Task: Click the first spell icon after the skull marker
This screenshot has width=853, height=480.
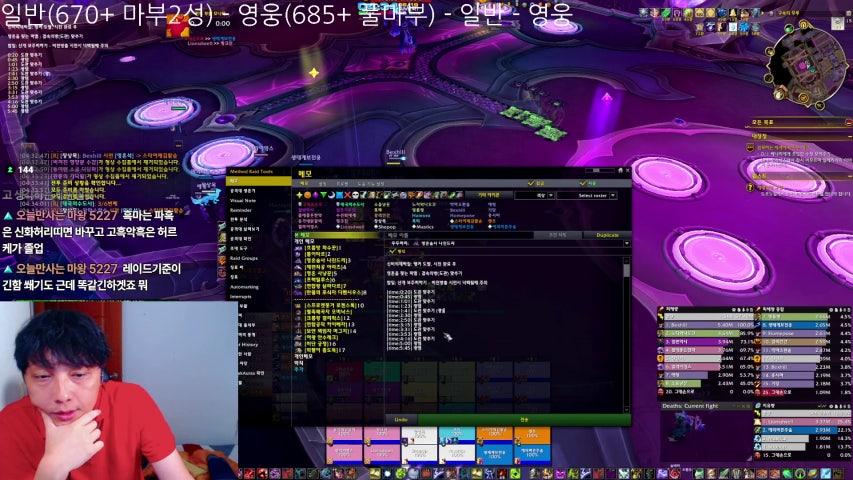Action: 363,195
